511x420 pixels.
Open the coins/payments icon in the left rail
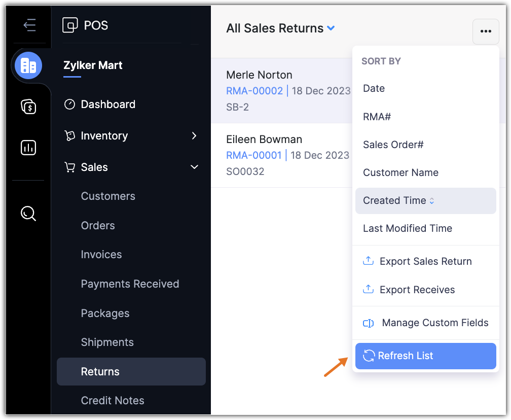click(28, 107)
